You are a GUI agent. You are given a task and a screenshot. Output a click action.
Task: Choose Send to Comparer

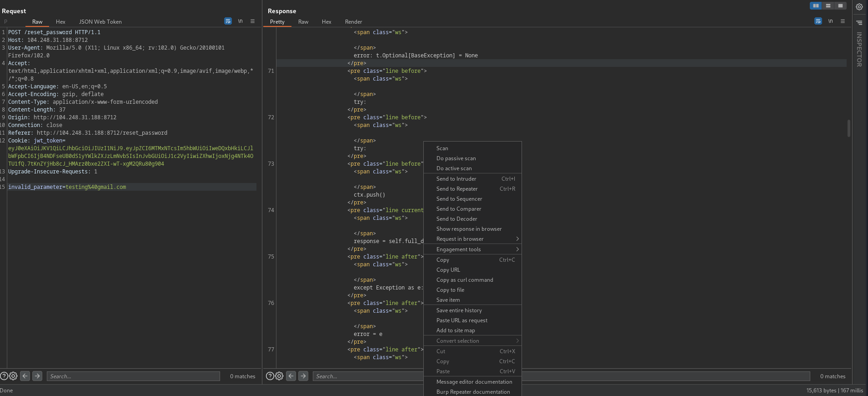tap(472, 209)
